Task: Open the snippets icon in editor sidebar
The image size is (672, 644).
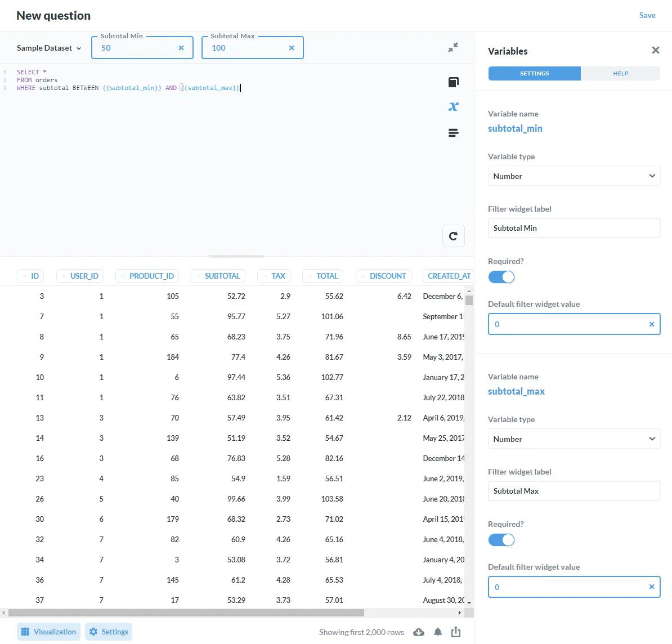Action: pyautogui.click(x=453, y=133)
